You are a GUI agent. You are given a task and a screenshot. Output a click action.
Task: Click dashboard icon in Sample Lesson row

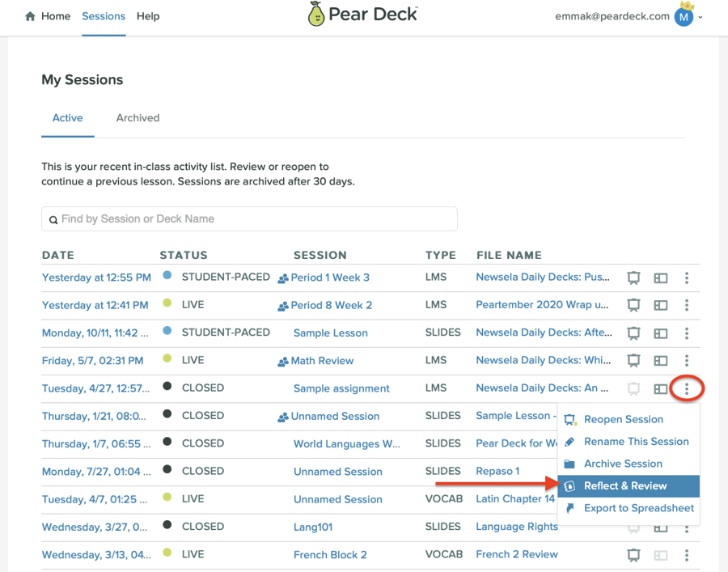coord(661,333)
